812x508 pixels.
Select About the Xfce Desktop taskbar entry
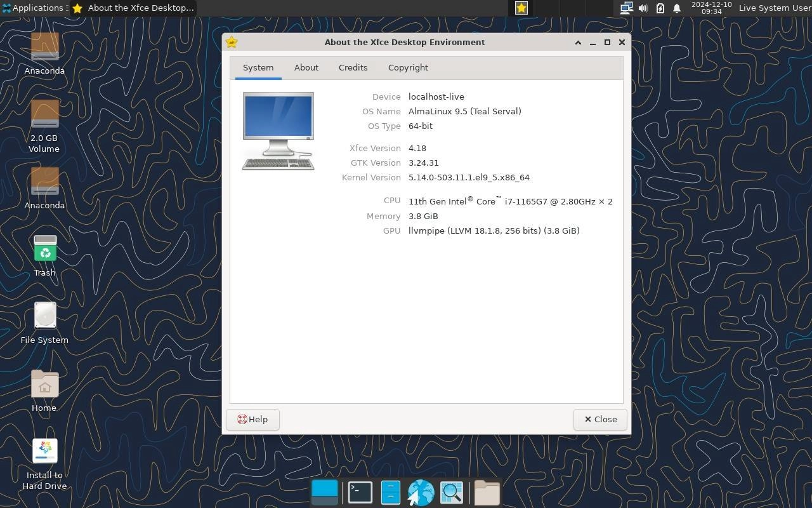[132, 8]
